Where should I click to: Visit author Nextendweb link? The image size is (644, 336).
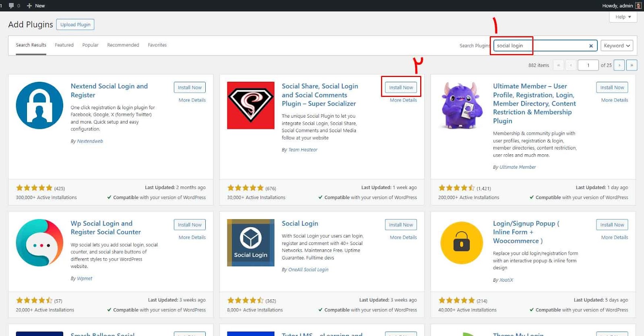(x=90, y=141)
